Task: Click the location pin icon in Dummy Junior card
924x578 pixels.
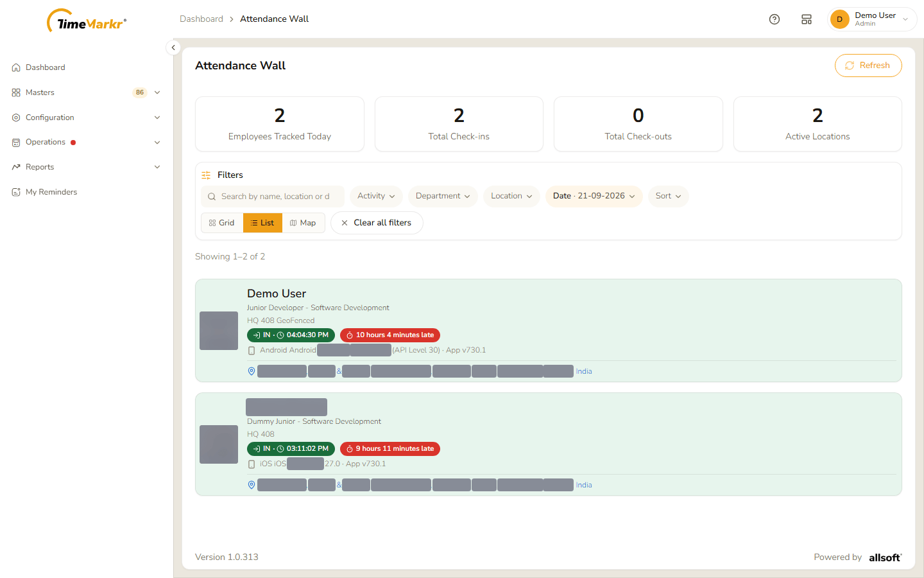Action: (x=252, y=485)
